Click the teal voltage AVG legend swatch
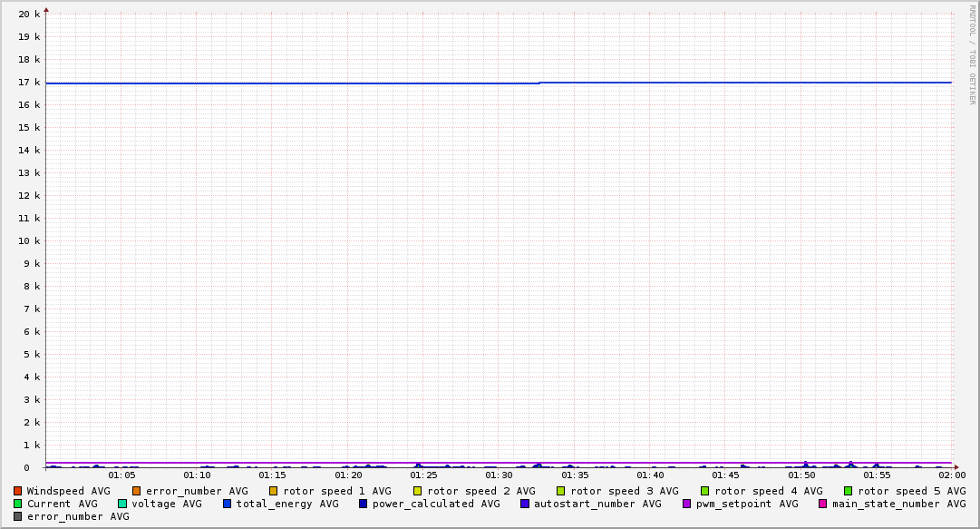 [122, 504]
